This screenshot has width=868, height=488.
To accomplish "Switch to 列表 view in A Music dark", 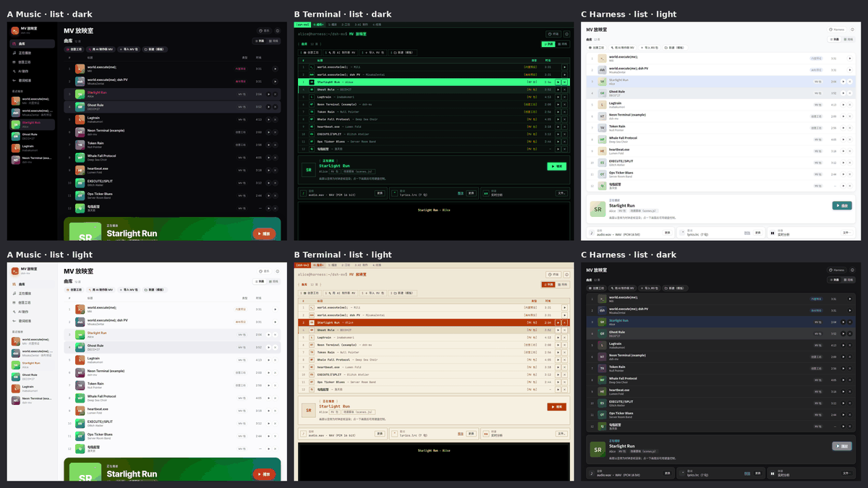I will coord(261,41).
